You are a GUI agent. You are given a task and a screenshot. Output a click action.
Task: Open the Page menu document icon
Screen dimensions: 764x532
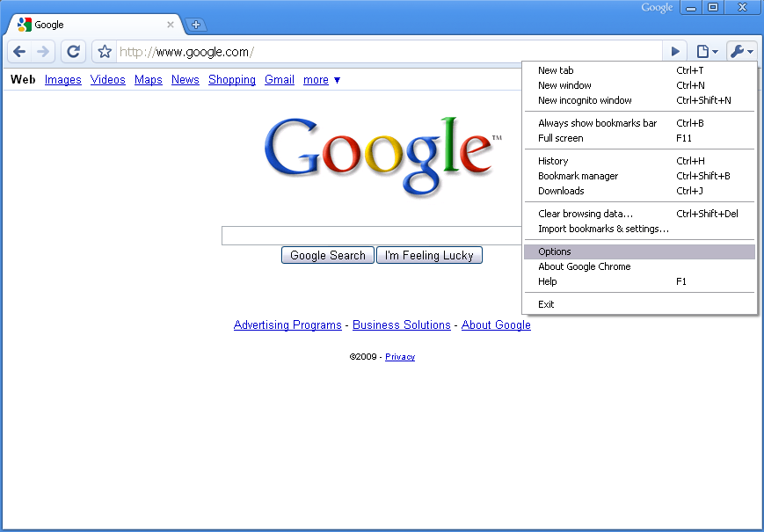(707, 51)
